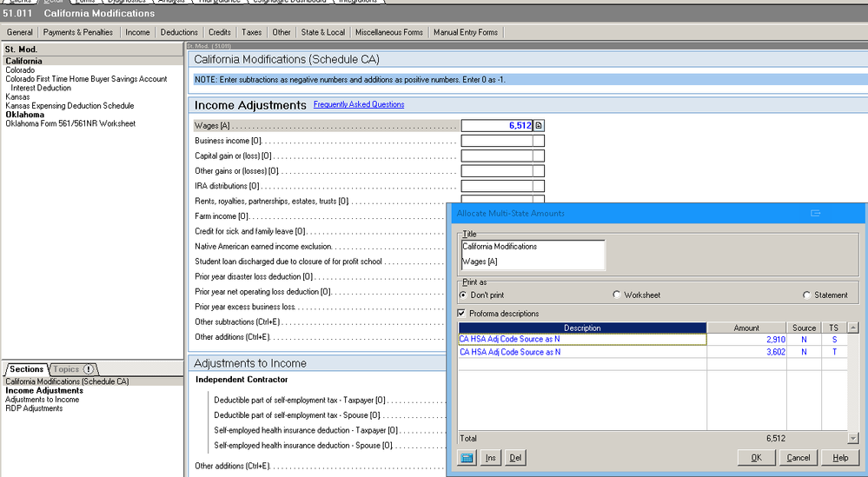
Task: Click the Ins button
Action: click(490, 458)
